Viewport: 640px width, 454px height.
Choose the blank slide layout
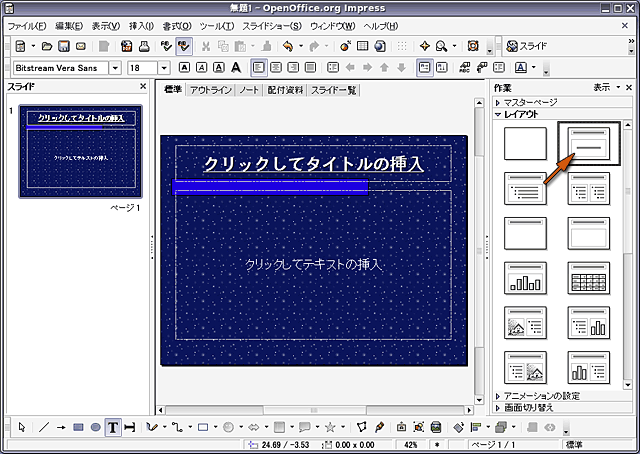pyautogui.click(x=526, y=145)
